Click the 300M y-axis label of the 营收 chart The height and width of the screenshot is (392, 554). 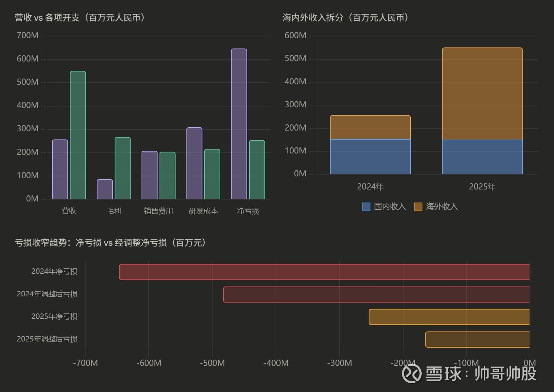tap(28, 128)
